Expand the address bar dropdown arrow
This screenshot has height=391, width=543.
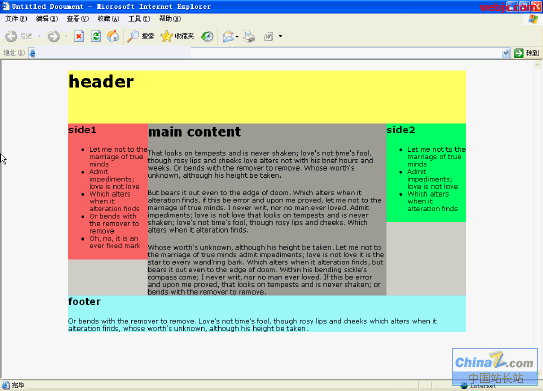506,53
